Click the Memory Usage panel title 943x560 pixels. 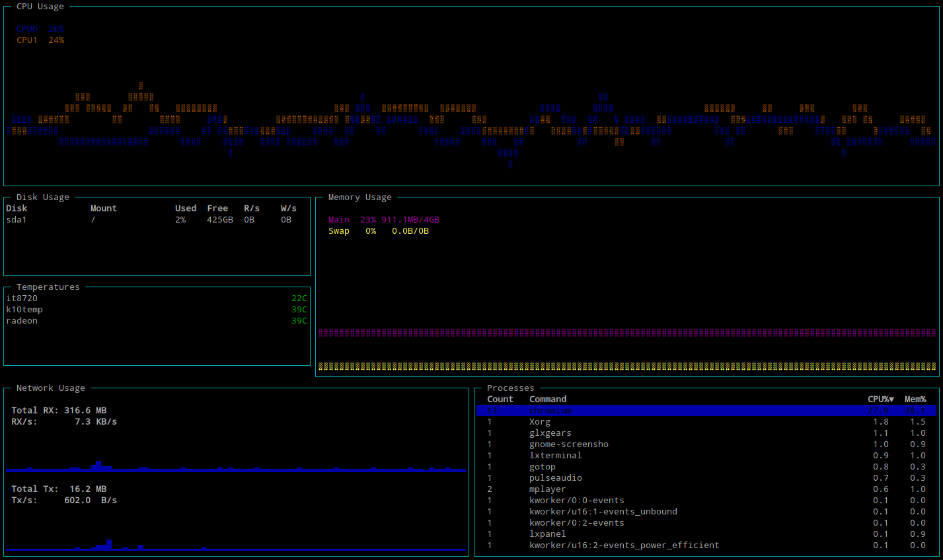click(x=360, y=197)
